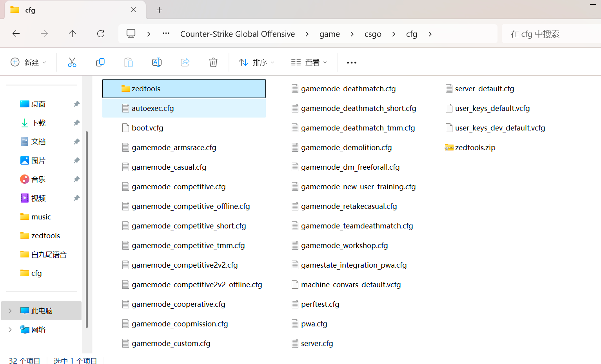
Task: Open the 查看 view dropdown
Action: [309, 62]
